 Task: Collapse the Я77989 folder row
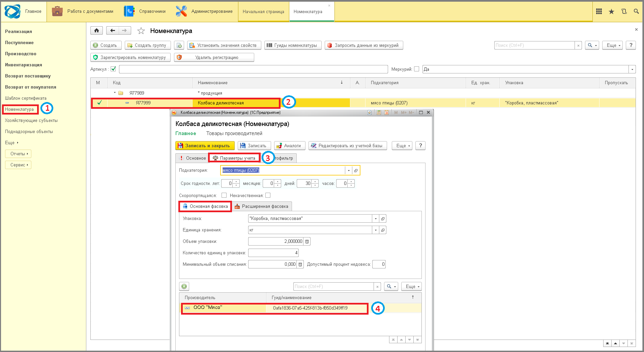click(x=115, y=93)
